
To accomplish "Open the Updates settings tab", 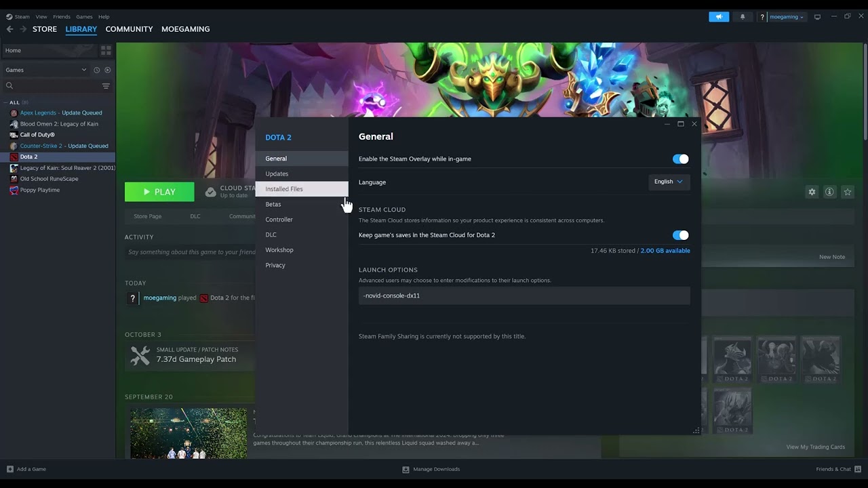I will pyautogui.click(x=302, y=174).
